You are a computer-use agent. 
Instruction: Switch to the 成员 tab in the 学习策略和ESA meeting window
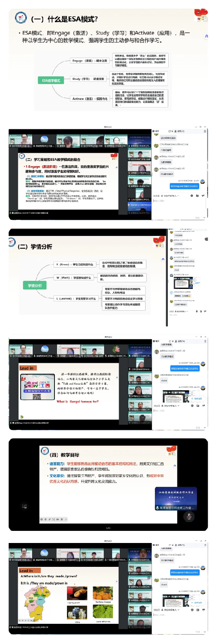[x=180, y=131]
